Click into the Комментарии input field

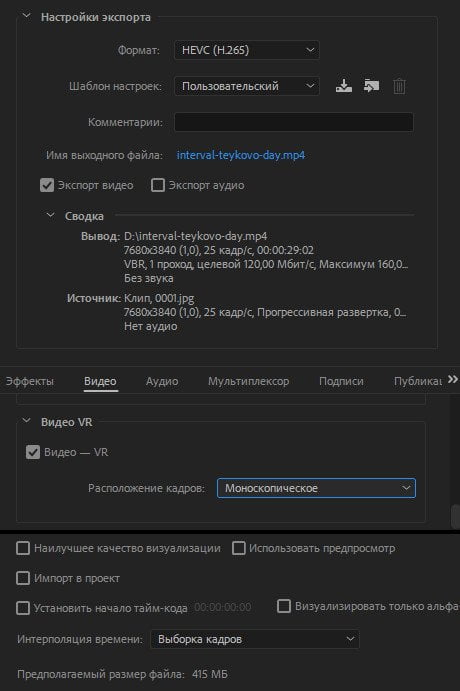(x=294, y=122)
